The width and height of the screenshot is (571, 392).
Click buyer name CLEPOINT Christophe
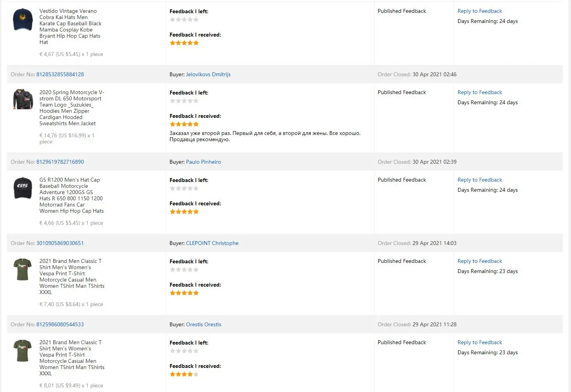click(212, 243)
